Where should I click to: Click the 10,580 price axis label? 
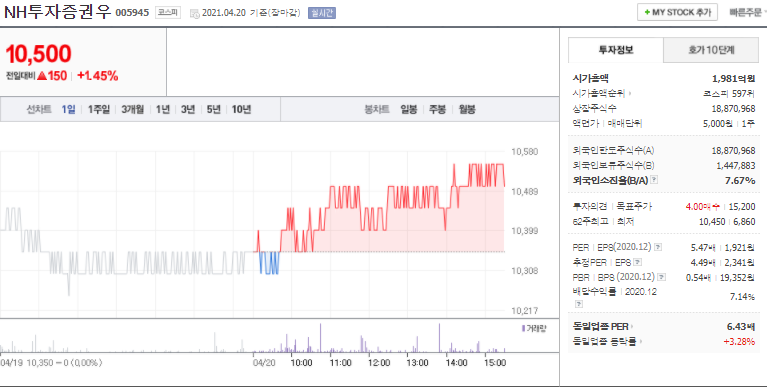click(x=524, y=152)
